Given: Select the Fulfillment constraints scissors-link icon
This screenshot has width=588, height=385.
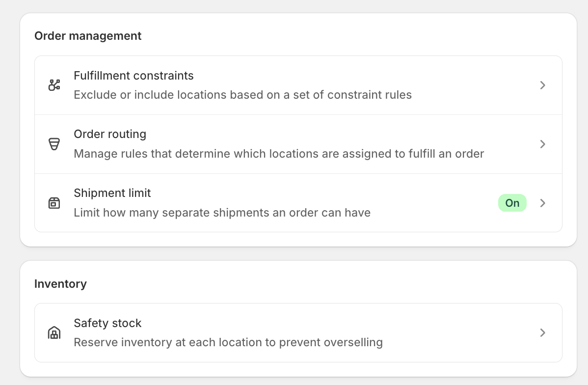Looking at the screenshot, I should point(54,85).
